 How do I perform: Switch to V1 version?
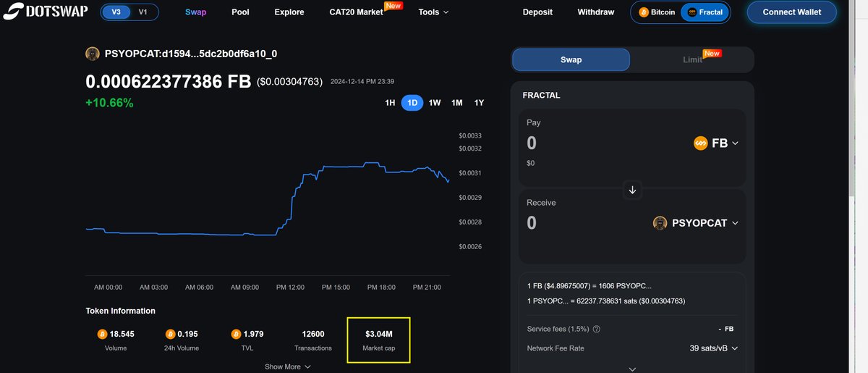click(x=142, y=12)
